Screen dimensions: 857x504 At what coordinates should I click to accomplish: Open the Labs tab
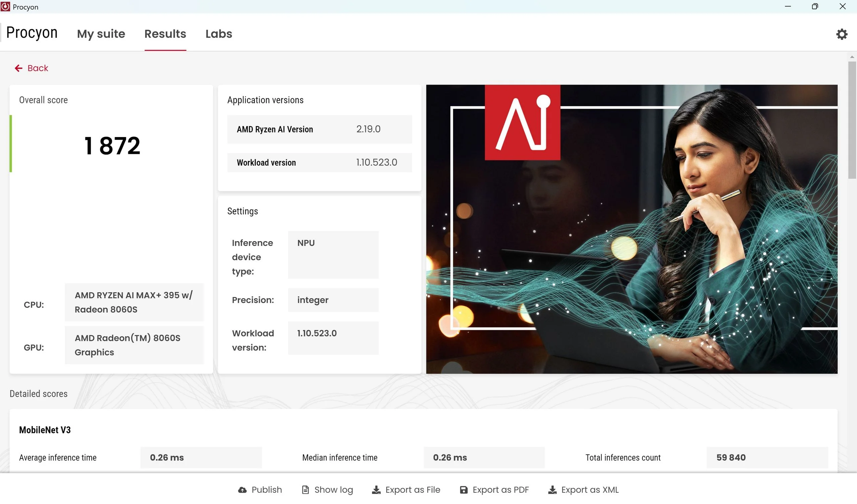pyautogui.click(x=219, y=34)
